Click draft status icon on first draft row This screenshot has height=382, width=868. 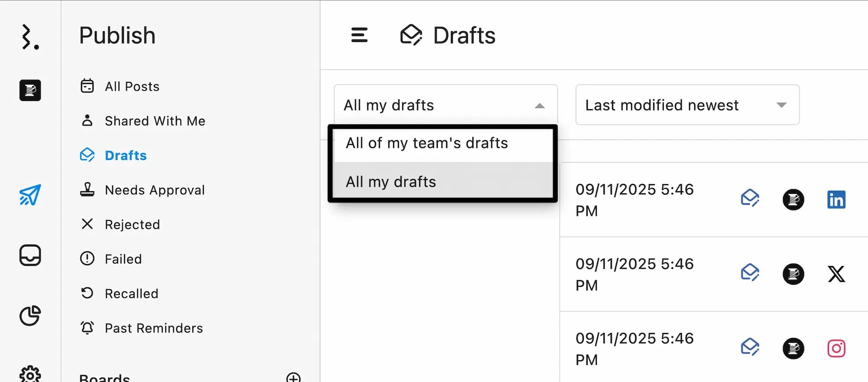pos(750,199)
